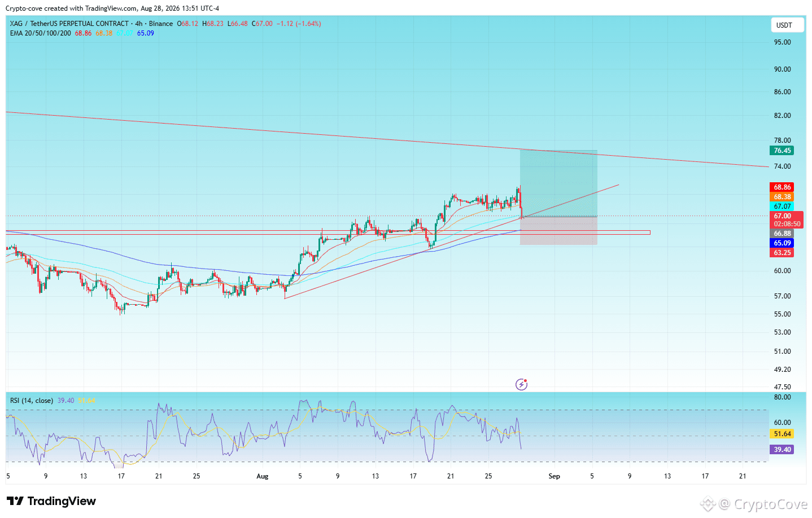Image resolution: width=812 pixels, height=518 pixels.
Task: Click the snapshot caption mentioning TradingView.com
Action: pyautogui.click(x=112, y=8)
